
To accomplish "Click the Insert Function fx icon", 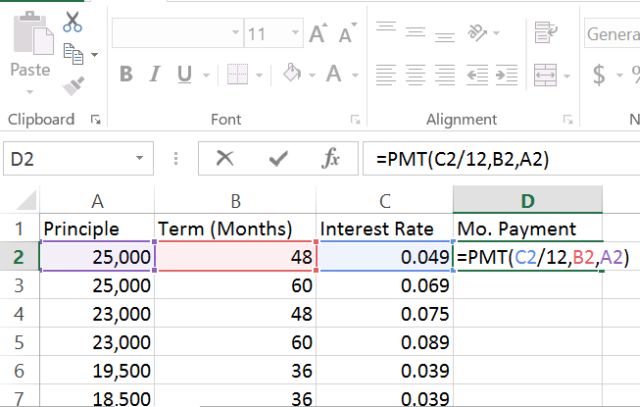I will [x=331, y=158].
